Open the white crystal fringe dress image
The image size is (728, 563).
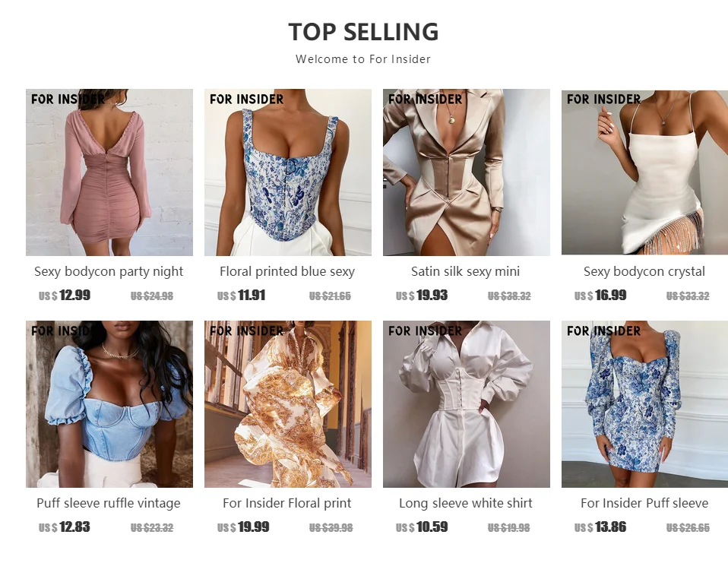tap(645, 172)
